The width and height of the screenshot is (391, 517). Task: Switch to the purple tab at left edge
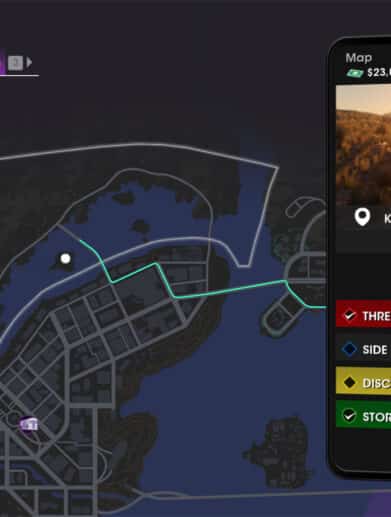click(2, 62)
